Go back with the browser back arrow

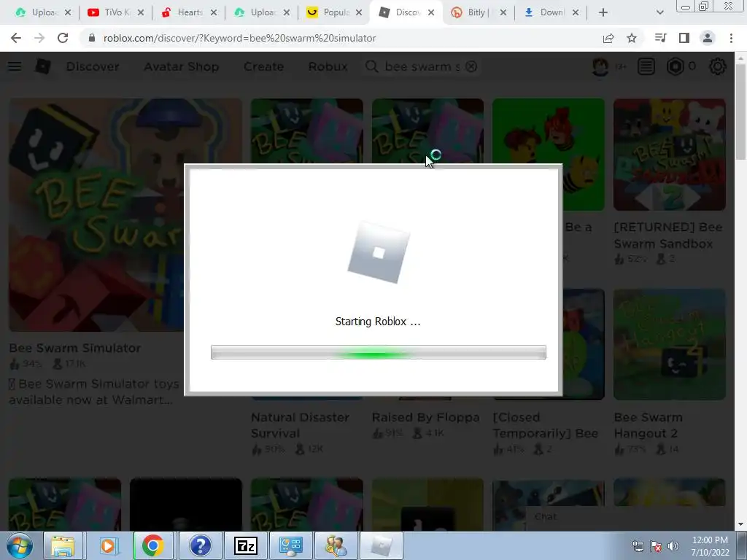pyautogui.click(x=16, y=38)
